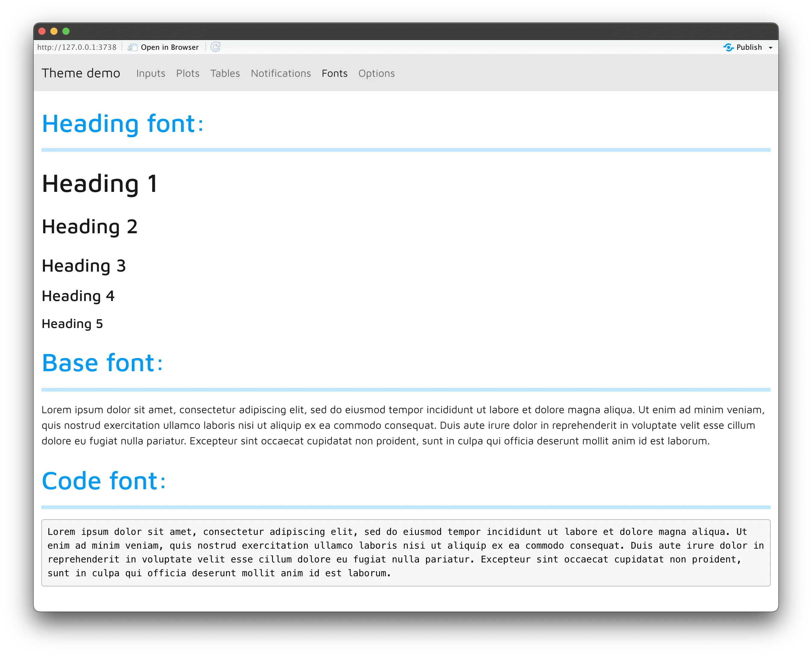Click the Publish button label

coord(749,47)
